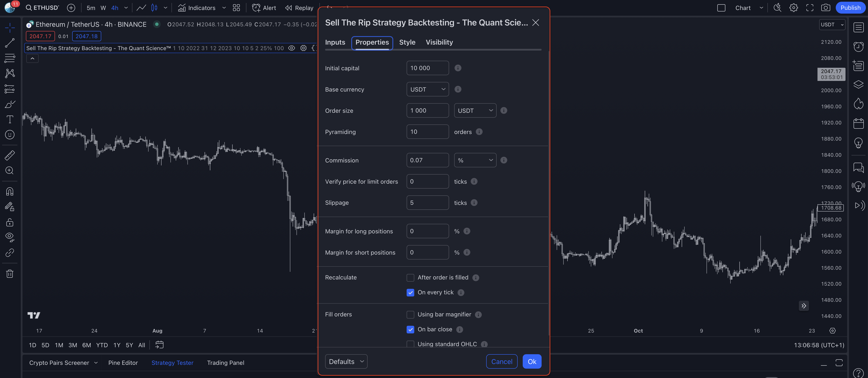Open layout grid selector icon
This screenshot has width=868, height=378.
[x=236, y=8]
